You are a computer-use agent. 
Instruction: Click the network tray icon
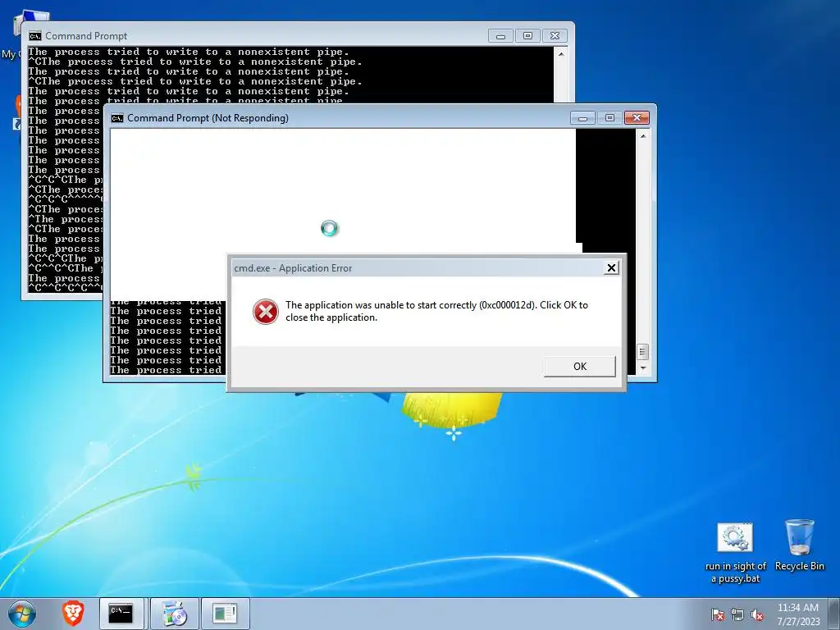[737, 614]
